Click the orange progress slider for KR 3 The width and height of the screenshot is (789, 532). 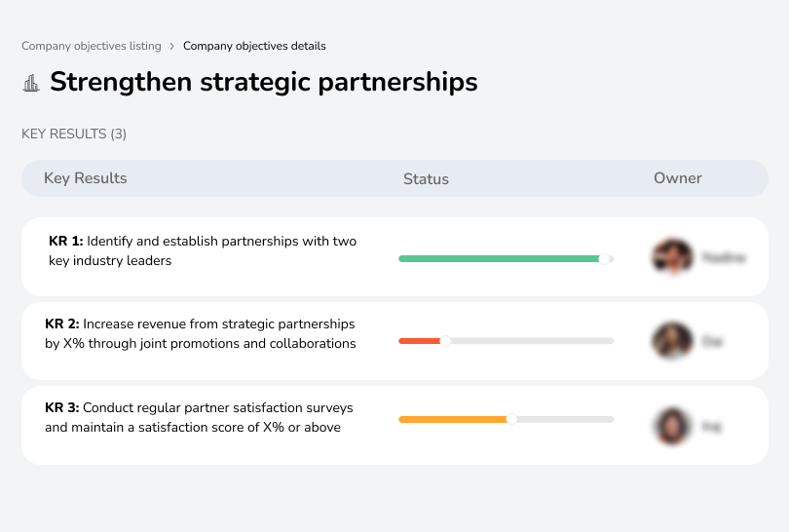coord(507,419)
